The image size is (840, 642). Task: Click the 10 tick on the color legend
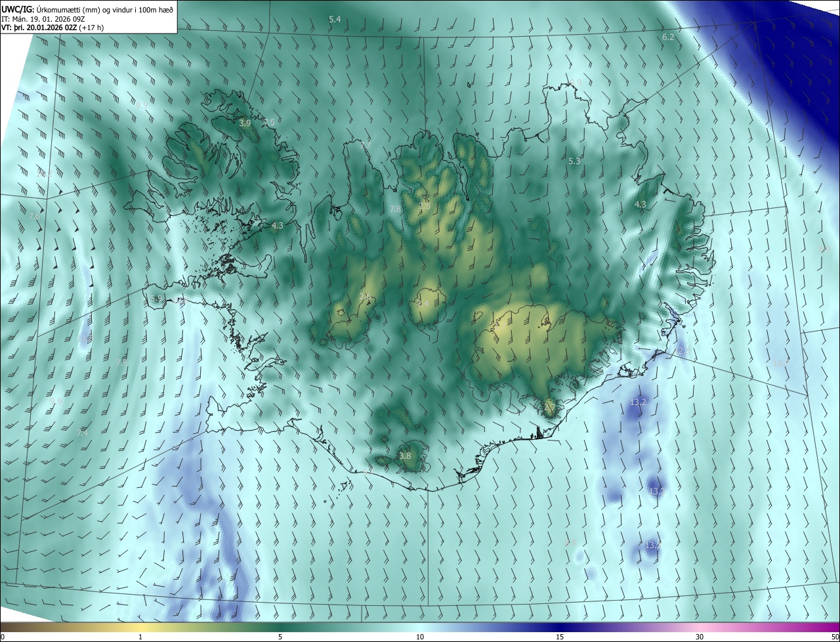tap(420, 637)
